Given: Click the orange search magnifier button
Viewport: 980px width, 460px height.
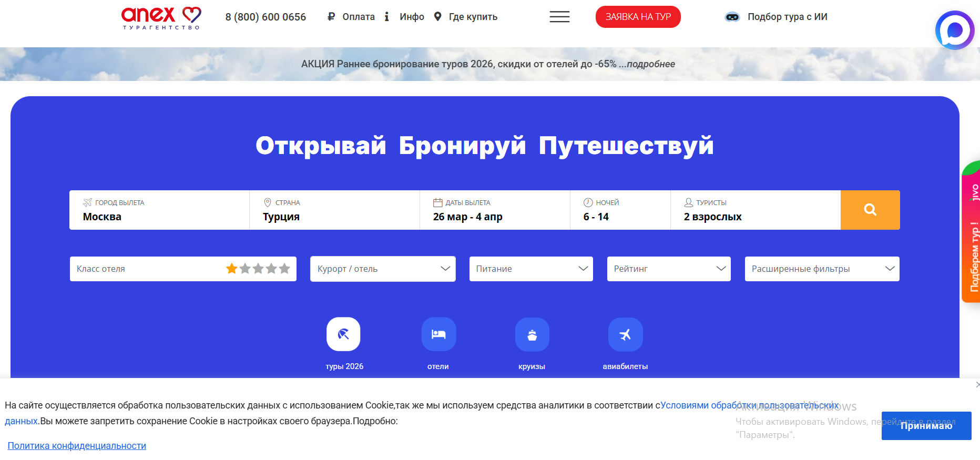Looking at the screenshot, I should (870, 210).
